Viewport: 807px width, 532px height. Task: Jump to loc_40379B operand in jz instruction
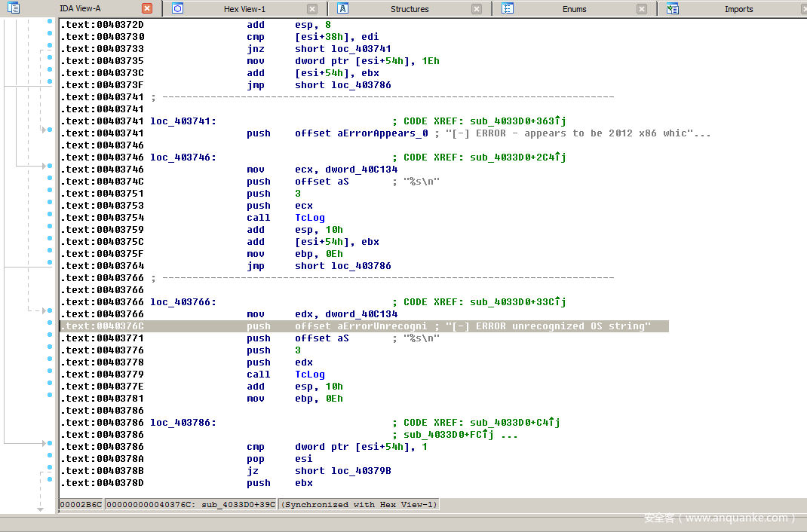point(361,471)
